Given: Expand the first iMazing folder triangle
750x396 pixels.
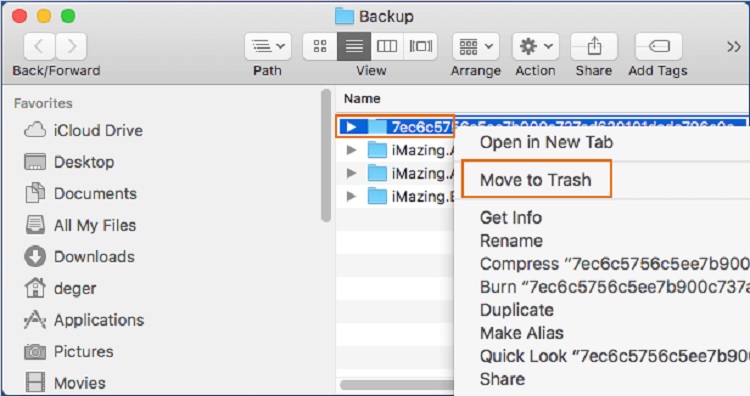Looking at the screenshot, I should (x=351, y=150).
